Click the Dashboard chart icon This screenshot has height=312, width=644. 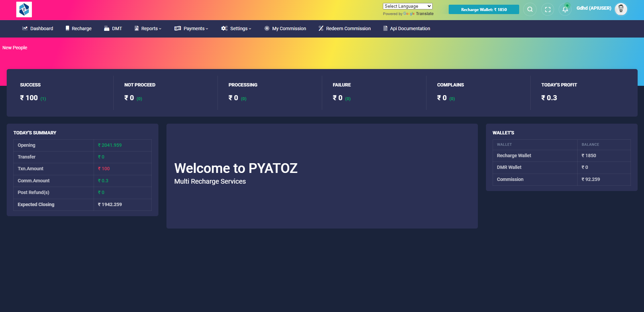click(25, 28)
